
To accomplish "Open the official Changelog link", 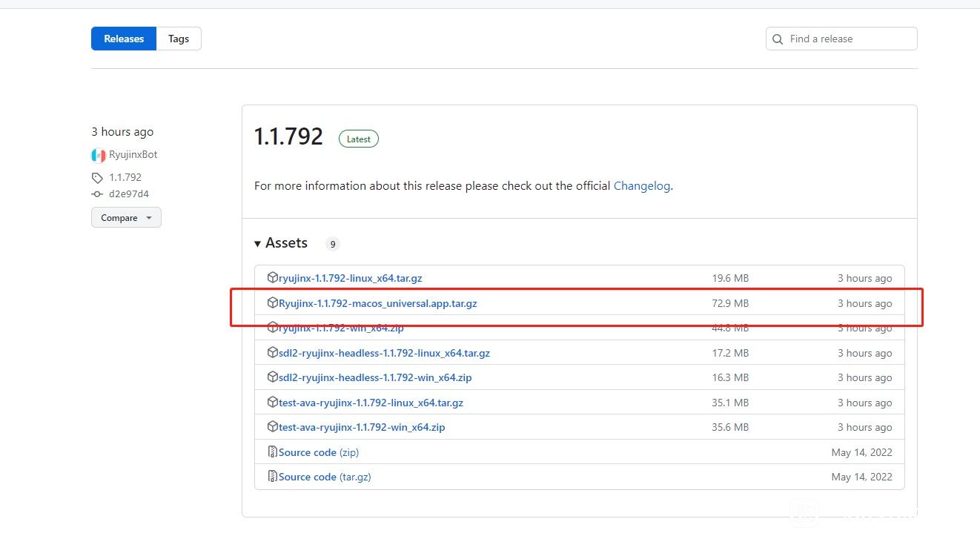I will (642, 186).
